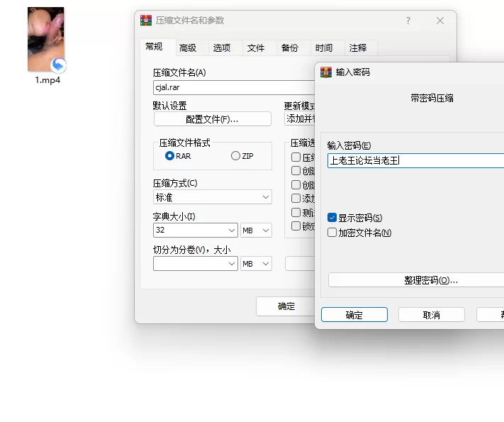This screenshot has width=504, height=422.
Task: Toggle the fourth checkbox starting with 添
Action: 296,199
